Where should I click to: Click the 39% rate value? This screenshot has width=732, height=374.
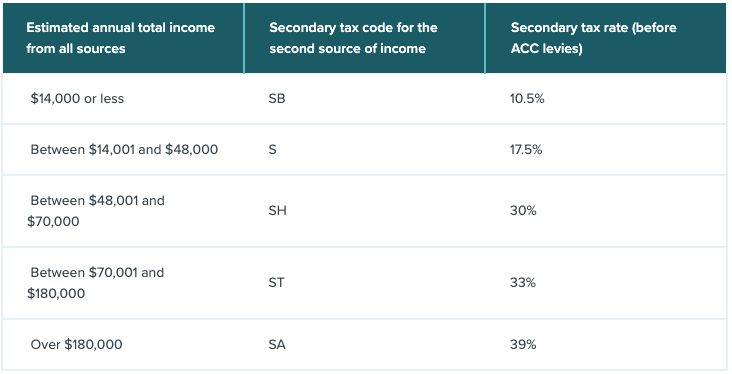(x=523, y=345)
